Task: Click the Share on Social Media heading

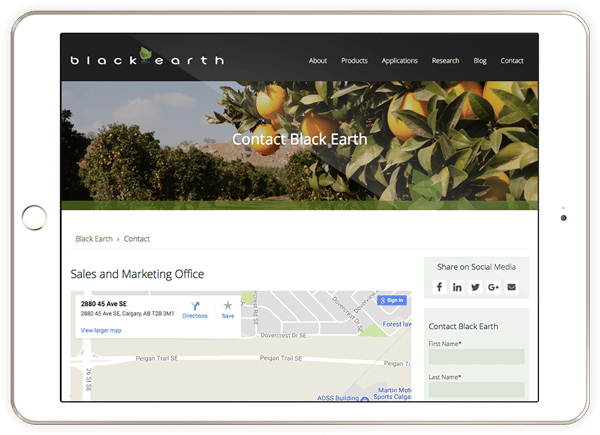Action: 476,267
